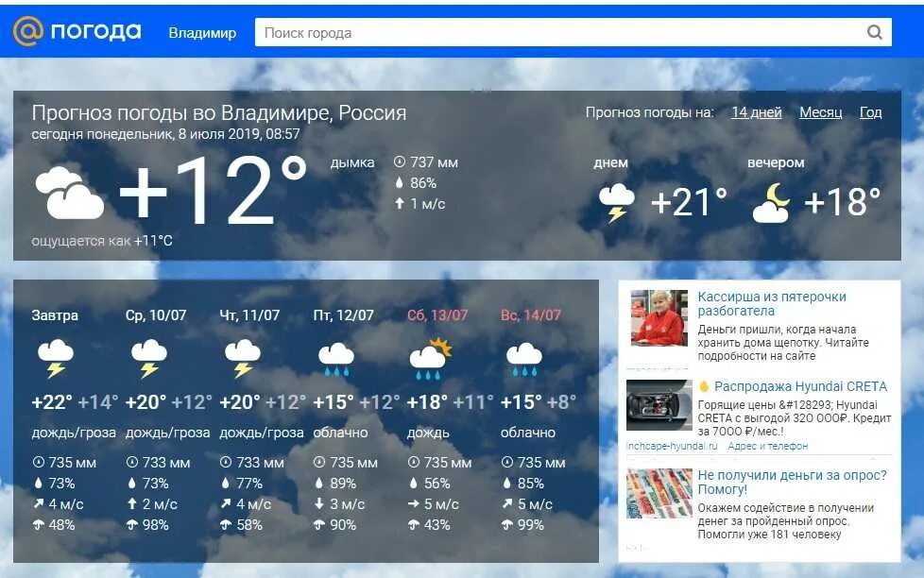
Task: Click the +22° temperature under Завтра
Action: tap(52, 402)
